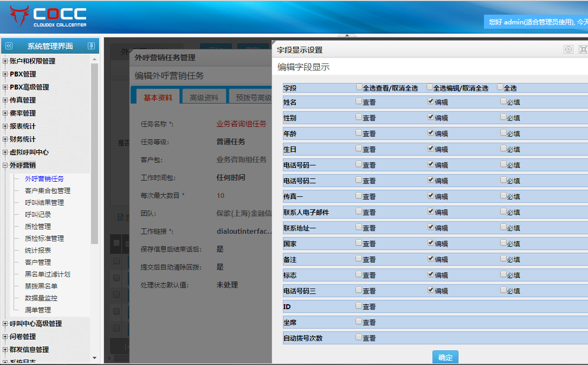The image size is (588, 365).
Task: Click the sidebar scrollbar down arrow
Action: coord(95,358)
